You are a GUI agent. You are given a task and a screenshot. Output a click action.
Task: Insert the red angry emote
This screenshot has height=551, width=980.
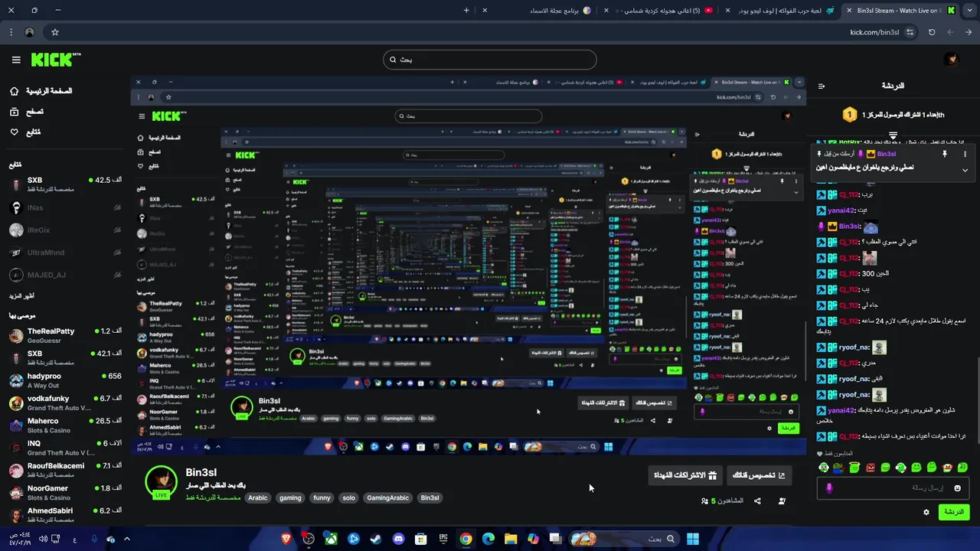[x=870, y=468]
